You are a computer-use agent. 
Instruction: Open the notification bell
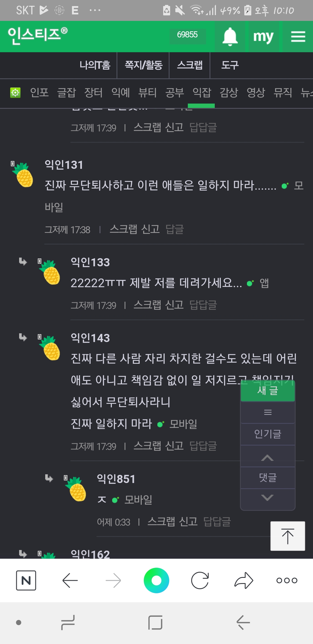230,37
